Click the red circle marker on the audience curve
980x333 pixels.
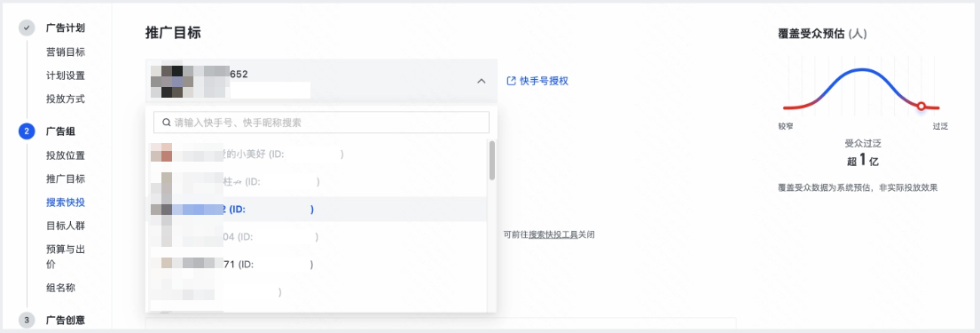[921, 107]
